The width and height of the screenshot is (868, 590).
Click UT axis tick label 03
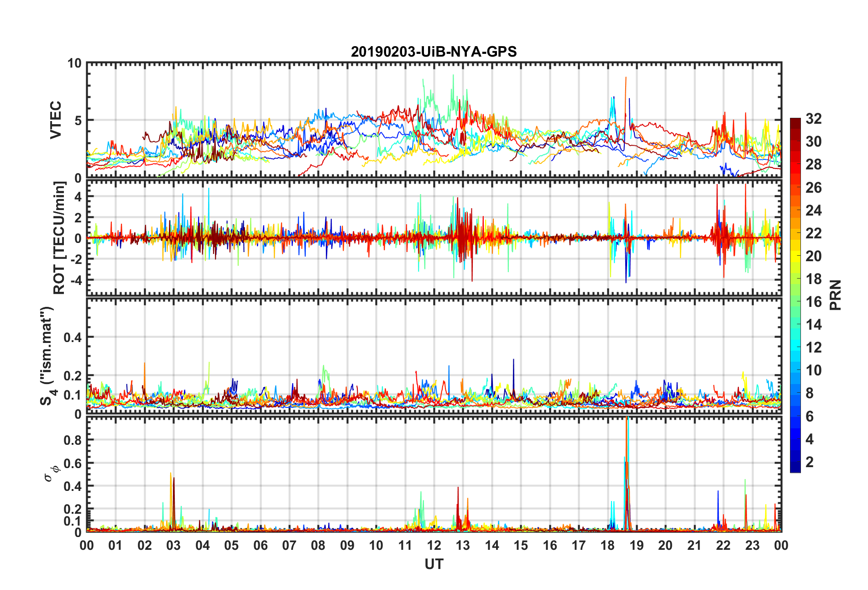(x=173, y=545)
